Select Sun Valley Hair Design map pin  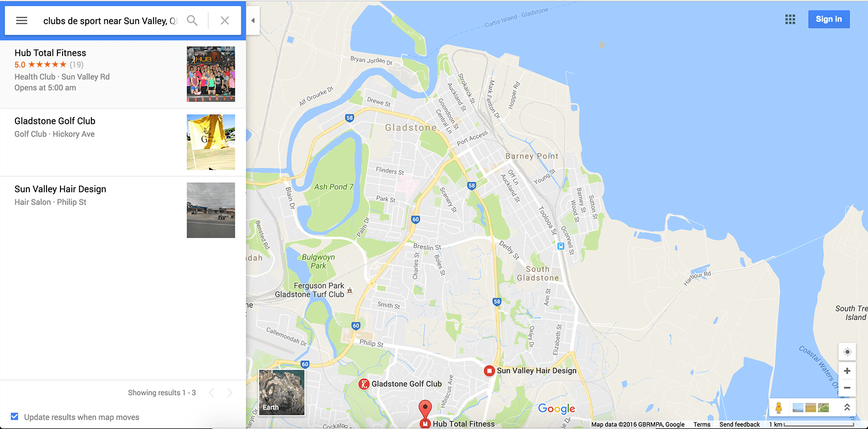tap(489, 371)
